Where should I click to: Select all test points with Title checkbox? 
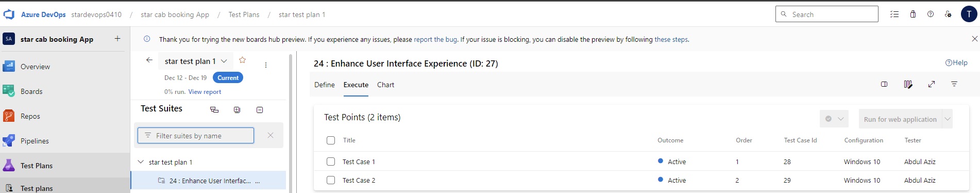(331, 140)
